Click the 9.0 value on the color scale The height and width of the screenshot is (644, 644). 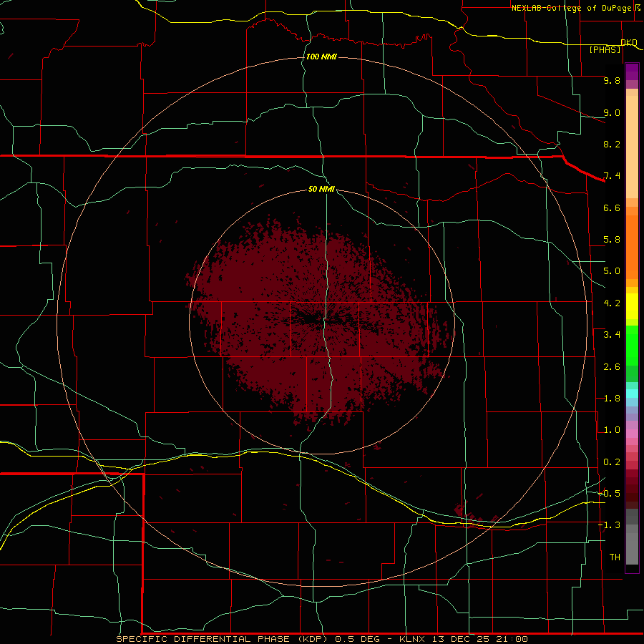coord(612,112)
